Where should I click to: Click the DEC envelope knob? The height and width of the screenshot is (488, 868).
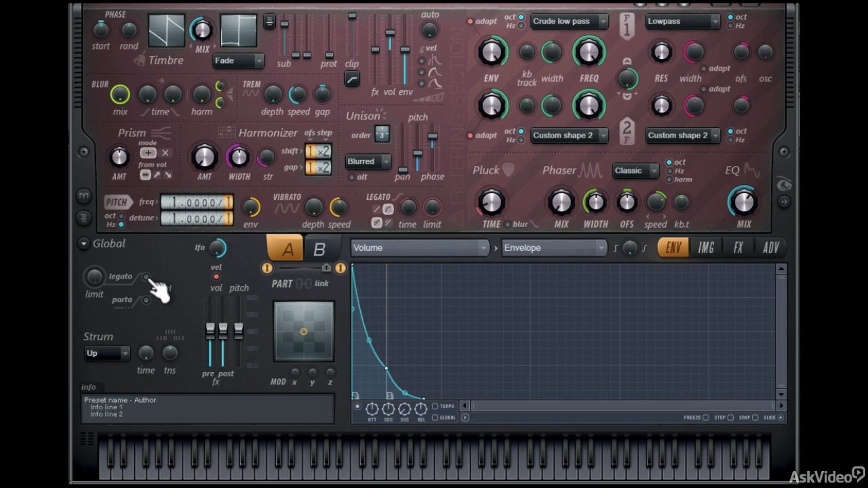(388, 409)
